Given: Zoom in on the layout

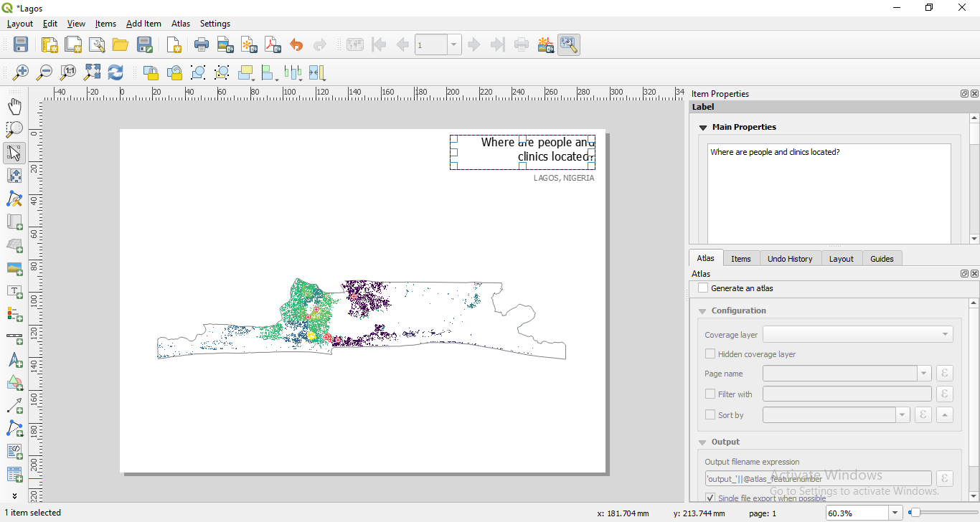Looking at the screenshot, I should pyautogui.click(x=21, y=72).
